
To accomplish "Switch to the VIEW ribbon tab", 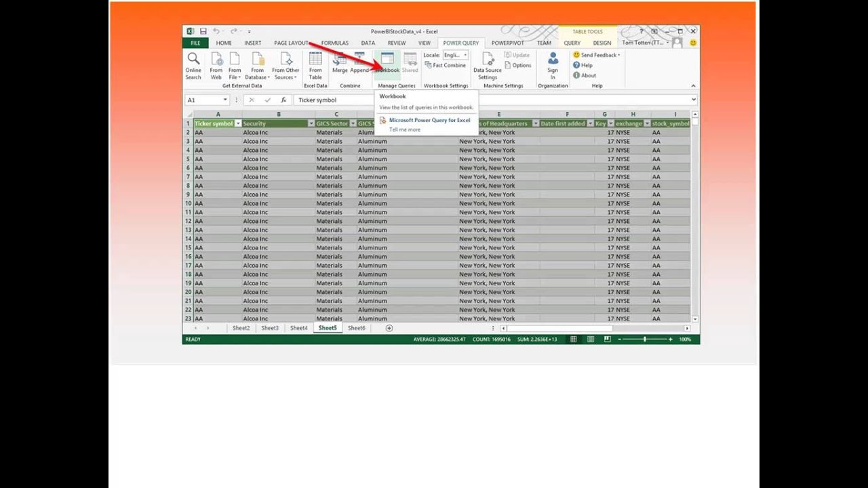I will pyautogui.click(x=425, y=43).
